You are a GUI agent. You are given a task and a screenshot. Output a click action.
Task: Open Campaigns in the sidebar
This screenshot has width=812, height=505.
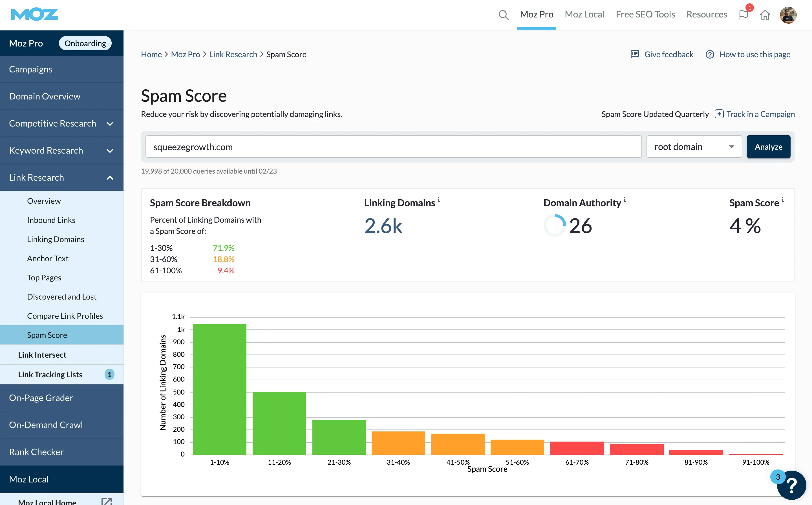click(x=62, y=69)
